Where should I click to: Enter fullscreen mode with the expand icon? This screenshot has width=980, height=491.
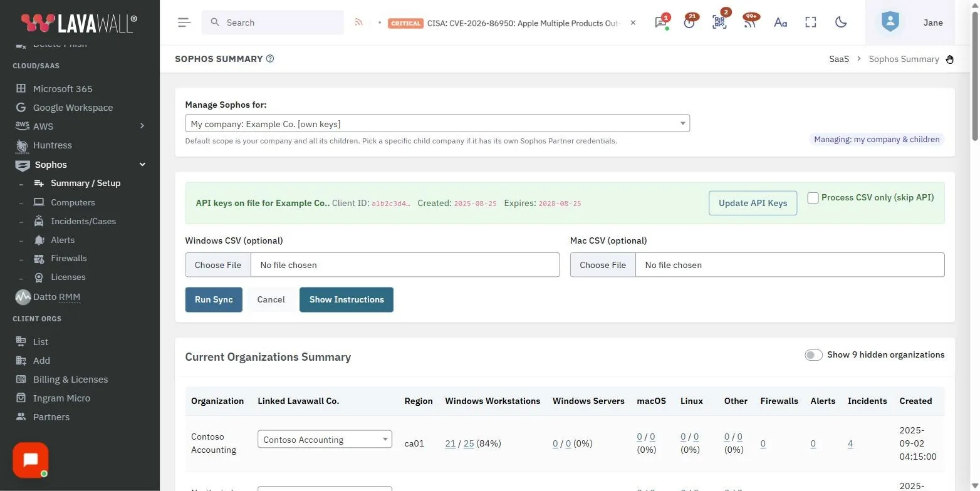811,23
